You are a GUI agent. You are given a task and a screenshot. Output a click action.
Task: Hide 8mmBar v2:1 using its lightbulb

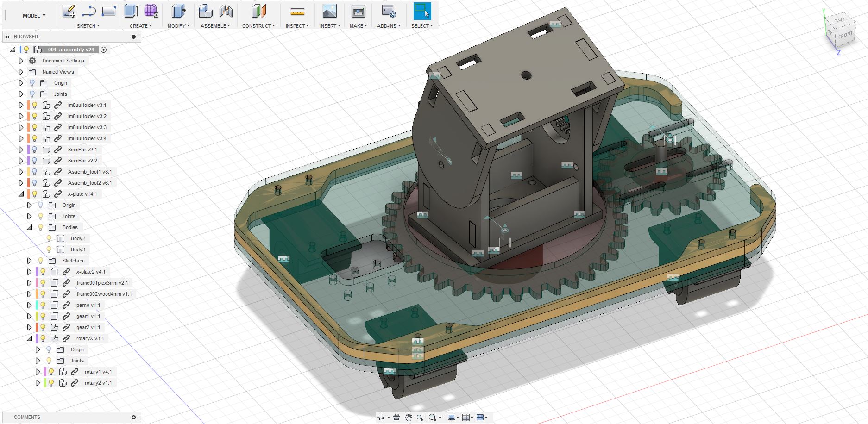(x=34, y=150)
